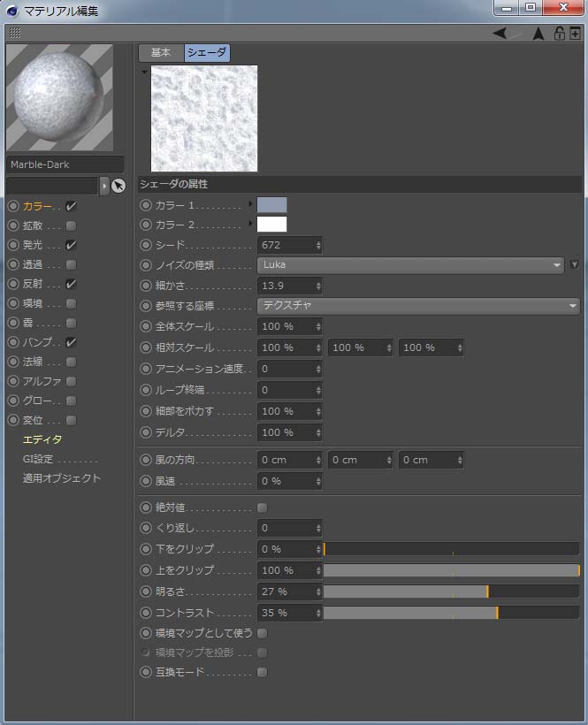Open the エディタ settings entry
The width and height of the screenshot is (588, 725).
point(42,439)
